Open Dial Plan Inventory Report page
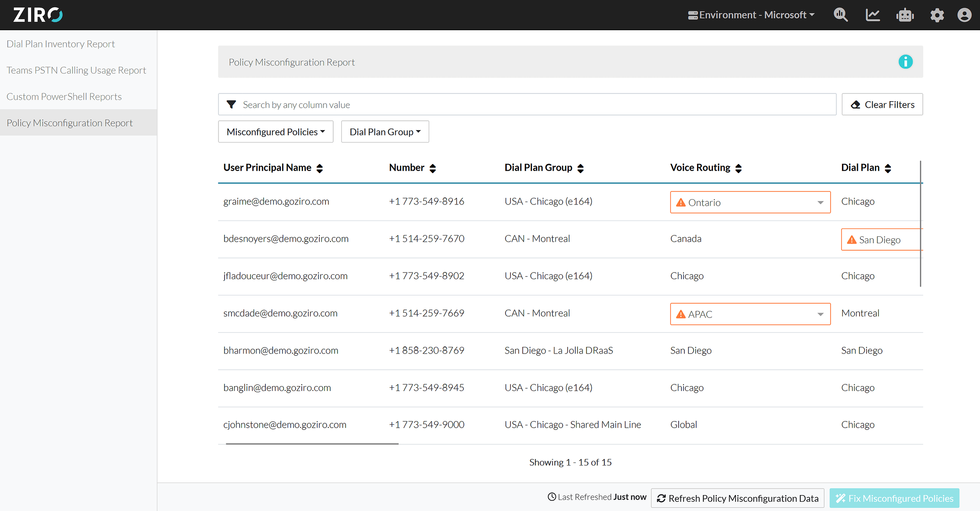This screenshot has height=511, width=980. click(x=61, y=44)
